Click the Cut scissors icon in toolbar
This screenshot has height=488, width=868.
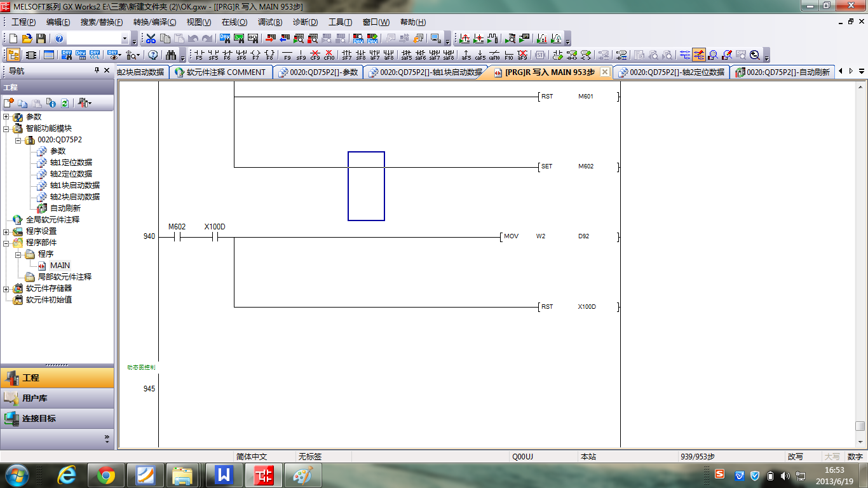tap(151, 39)
